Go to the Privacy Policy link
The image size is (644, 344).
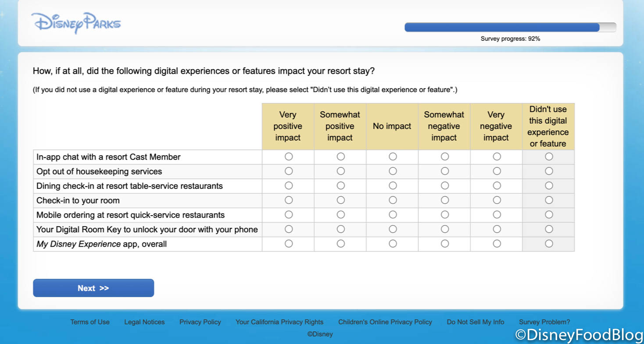(x=200, y=322)
